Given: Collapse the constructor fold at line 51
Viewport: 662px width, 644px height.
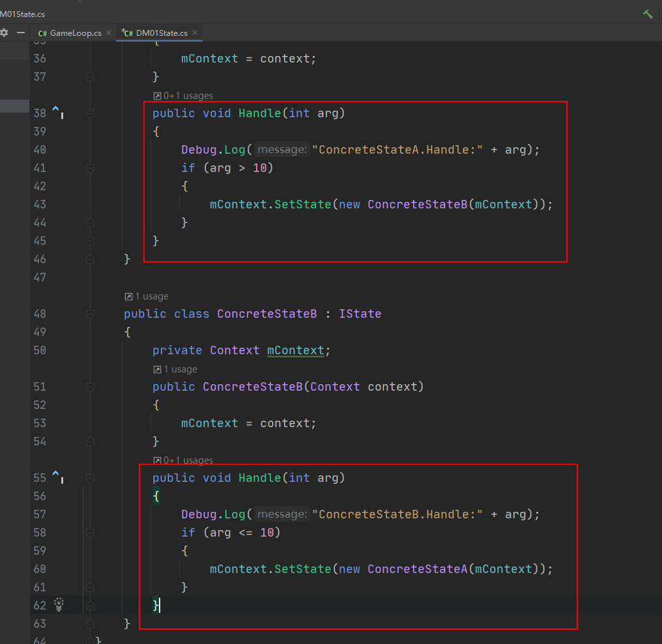Looking at the screenshot, I should click(90, 387).
